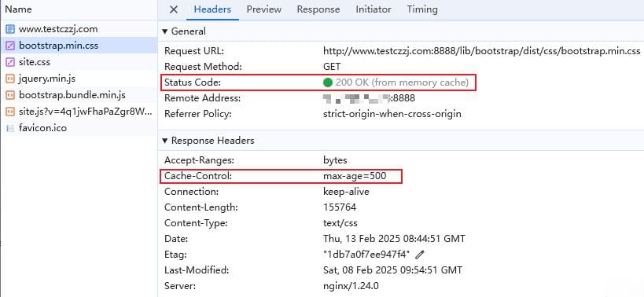
Task: Click the pencil edit icon beside the Etag value
Action: 419,255
